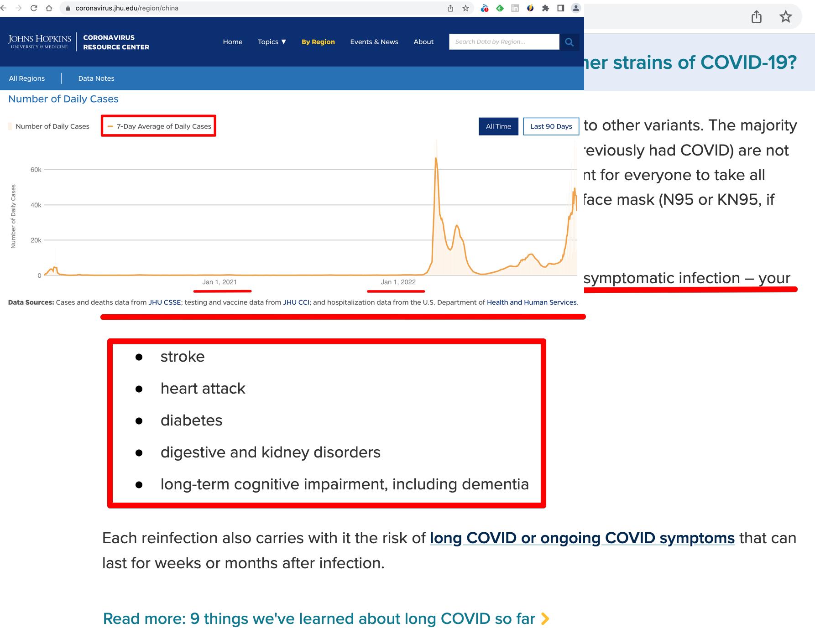Click the browser forward arrow
Image resolution: width=815 pixels, height=644 pixels.
click(x=18, y=8)
